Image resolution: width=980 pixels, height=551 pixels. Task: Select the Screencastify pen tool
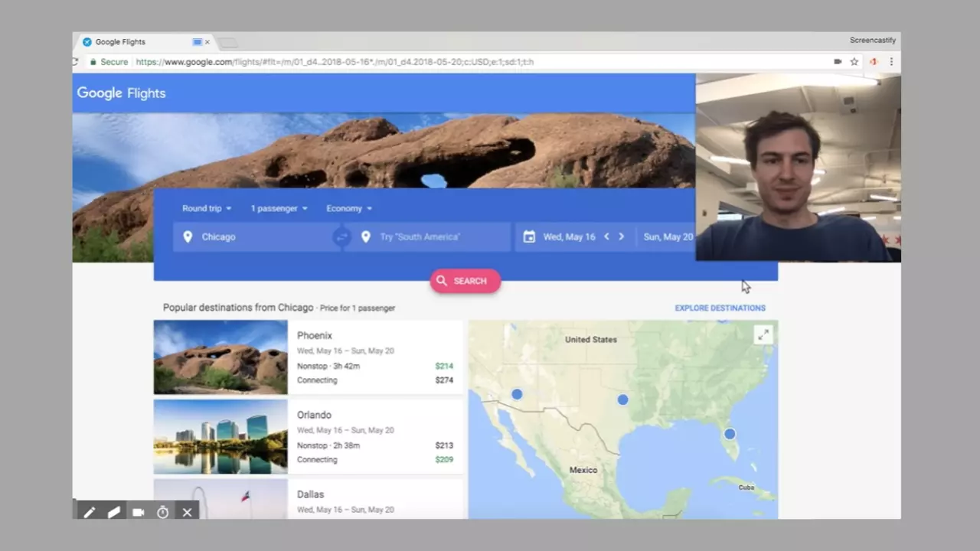[90, 513]
